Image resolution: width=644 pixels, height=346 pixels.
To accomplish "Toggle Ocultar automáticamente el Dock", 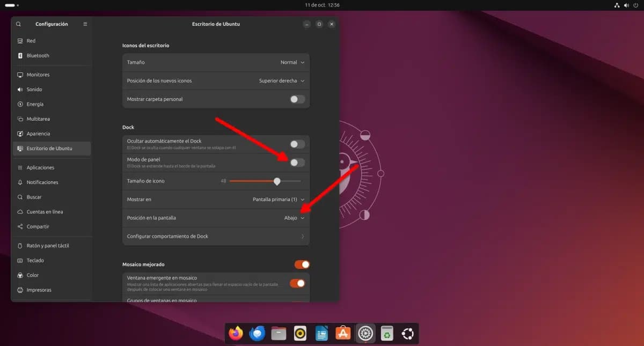I will pos(297,144).
